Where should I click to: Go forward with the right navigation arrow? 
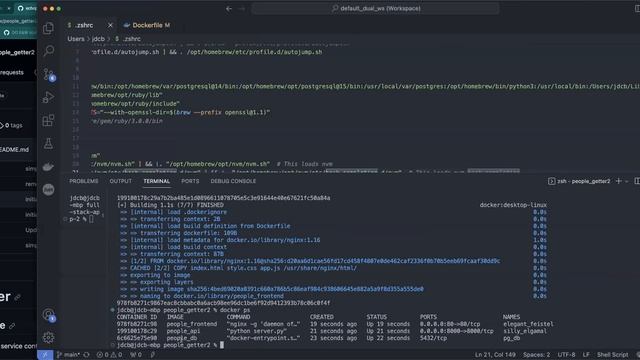tap(242, 8)
